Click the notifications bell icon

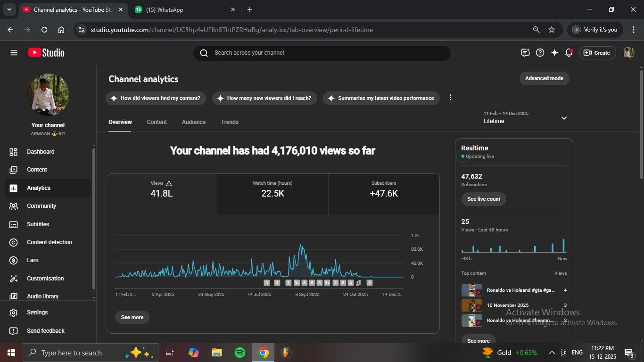(569, 53)
